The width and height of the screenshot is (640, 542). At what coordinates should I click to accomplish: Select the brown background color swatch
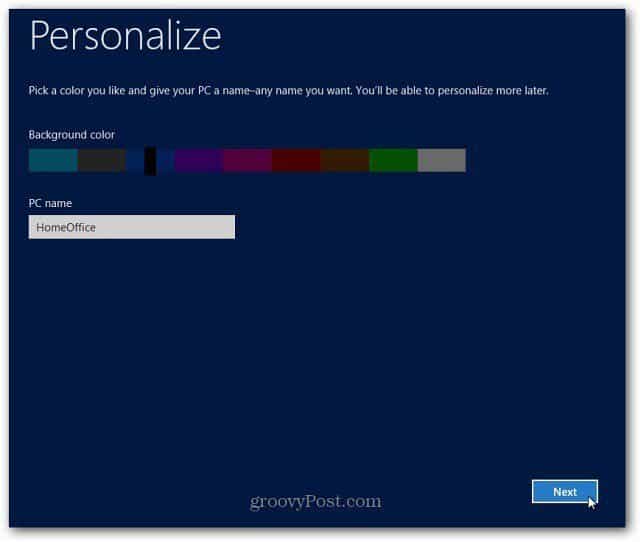(x=344, y=160)
